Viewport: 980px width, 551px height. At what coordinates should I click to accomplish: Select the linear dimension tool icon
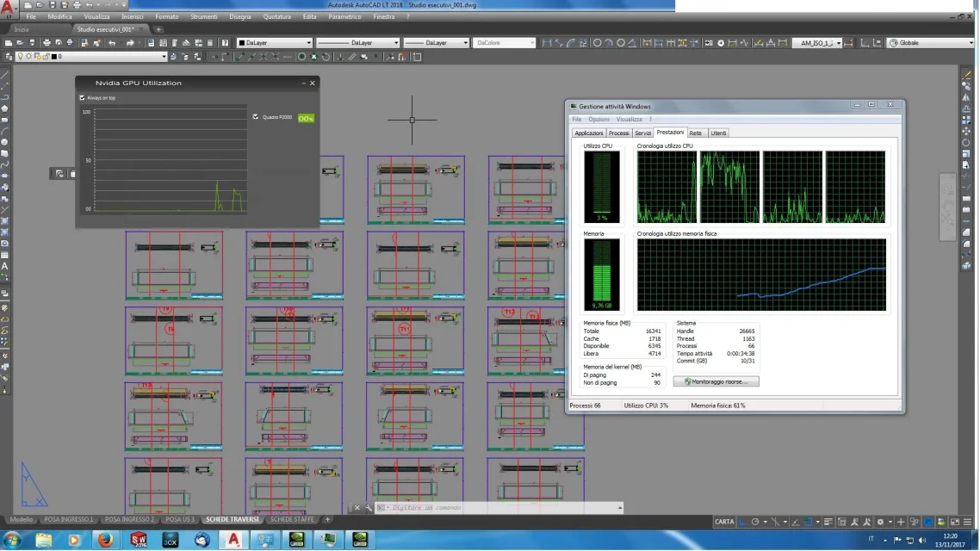(546, 43)
